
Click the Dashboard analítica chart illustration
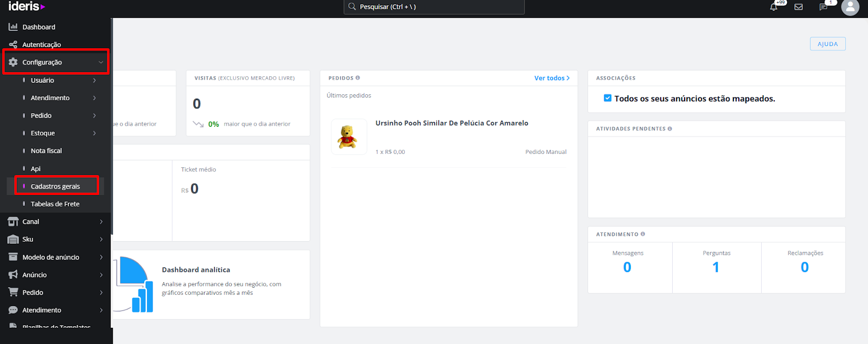point(133,284)
